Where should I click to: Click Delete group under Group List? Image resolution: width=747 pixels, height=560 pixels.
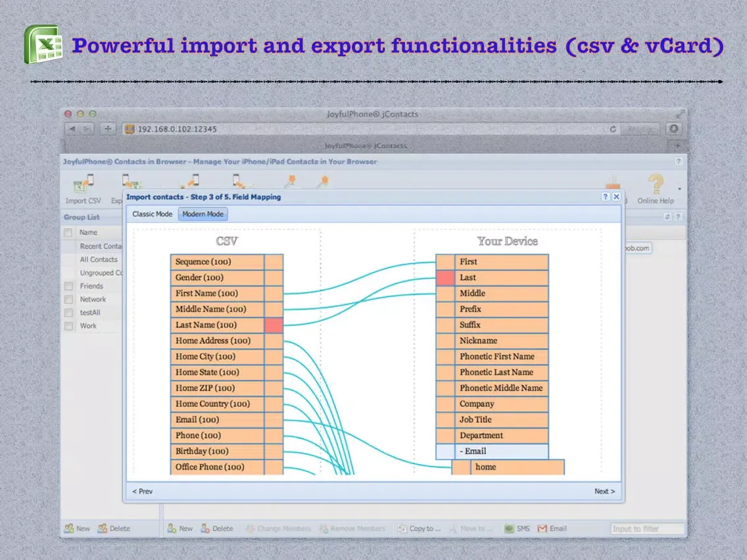click(114, 528)
